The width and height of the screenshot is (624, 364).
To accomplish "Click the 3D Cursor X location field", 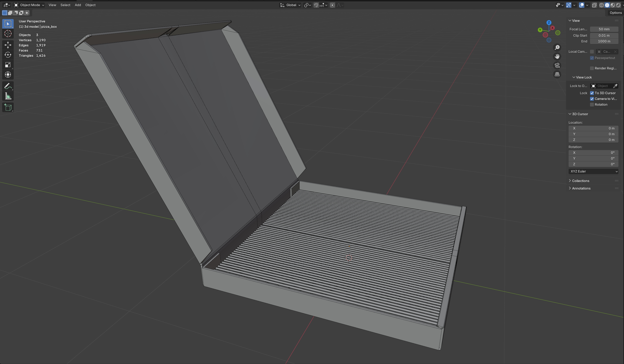I will [x=593, y=128].
